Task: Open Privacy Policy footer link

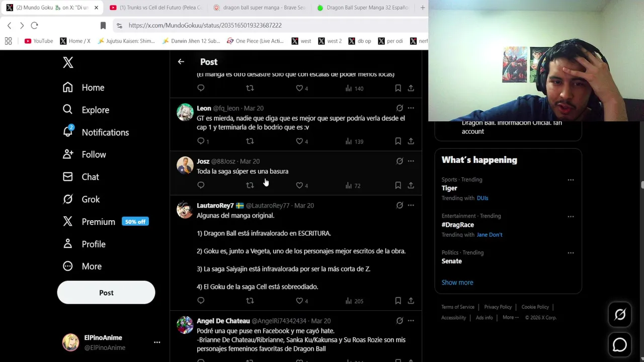Action: coord(498,307)
